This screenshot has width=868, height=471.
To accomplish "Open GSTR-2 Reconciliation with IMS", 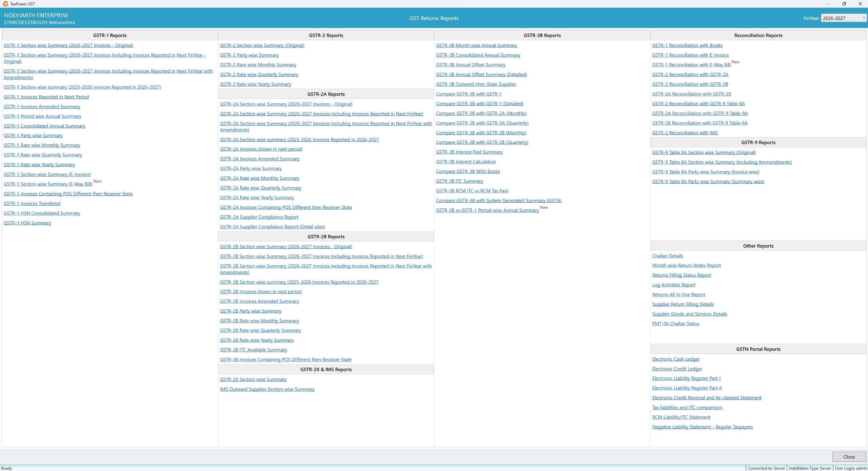I will coord(685,133).
